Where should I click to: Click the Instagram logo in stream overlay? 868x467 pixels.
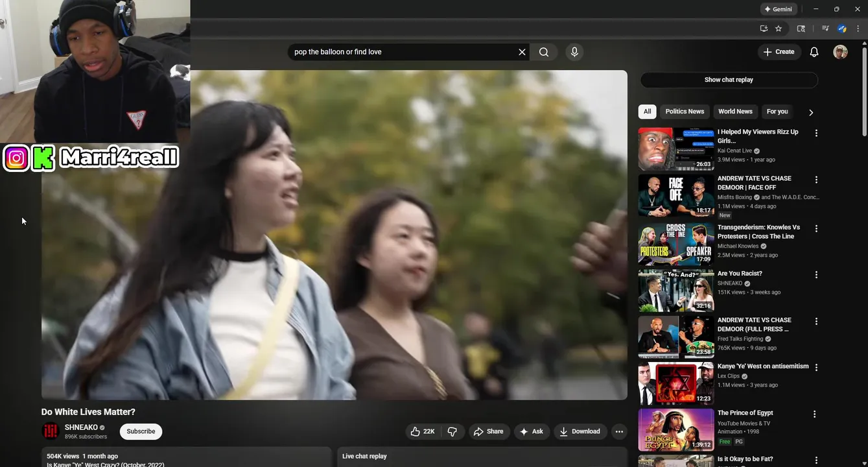pos(16,158)
